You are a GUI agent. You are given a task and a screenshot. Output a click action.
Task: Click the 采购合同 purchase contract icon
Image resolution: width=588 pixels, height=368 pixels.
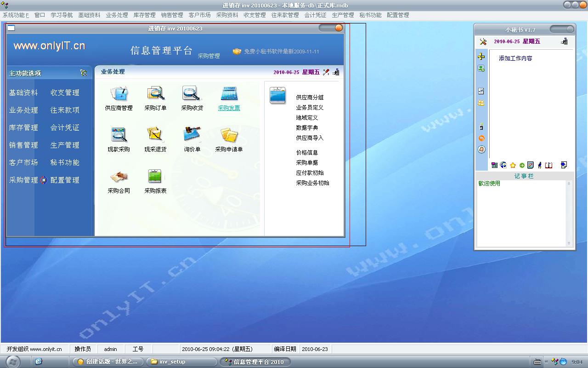point(119,177)
